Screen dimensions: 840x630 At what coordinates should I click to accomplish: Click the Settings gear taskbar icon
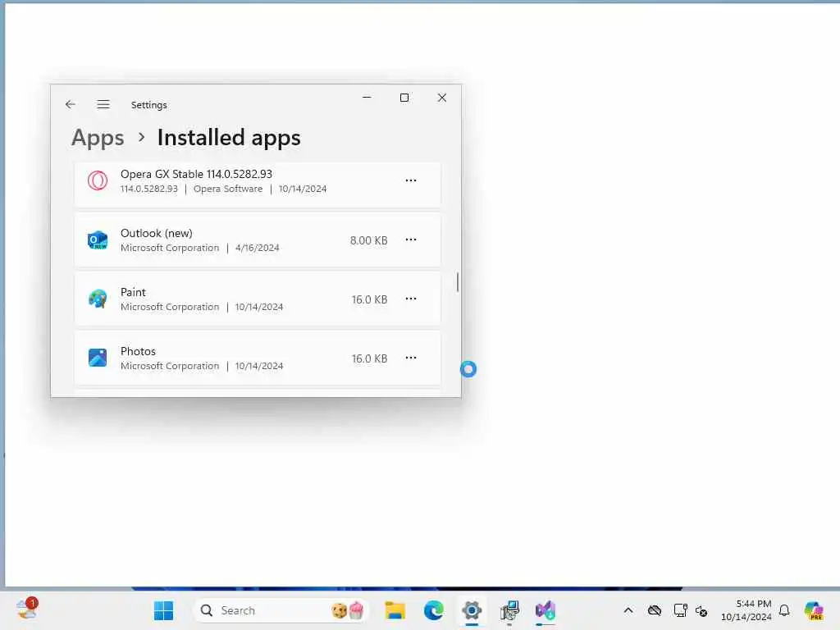coord(472,610)
